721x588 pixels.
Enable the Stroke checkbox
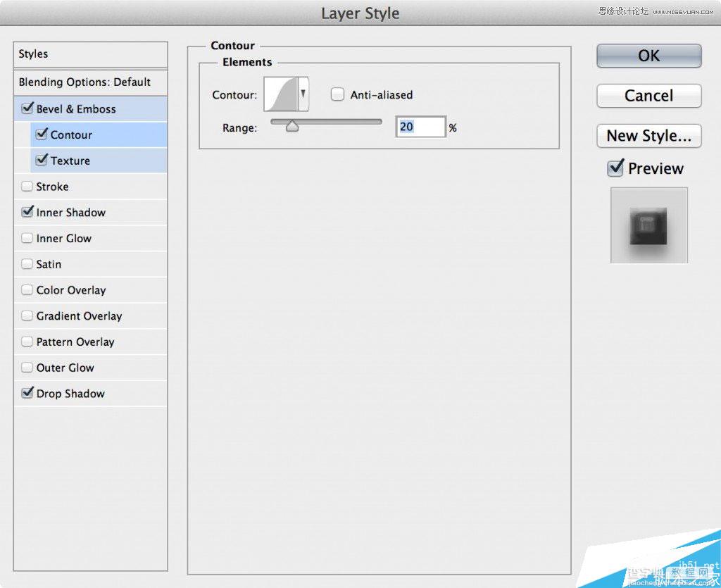click(27, 186)
